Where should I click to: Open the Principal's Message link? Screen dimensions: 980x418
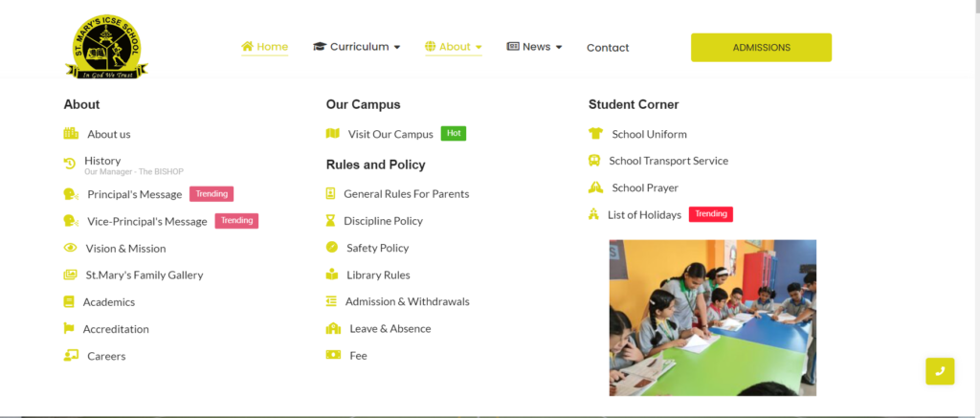pos(134,194)
